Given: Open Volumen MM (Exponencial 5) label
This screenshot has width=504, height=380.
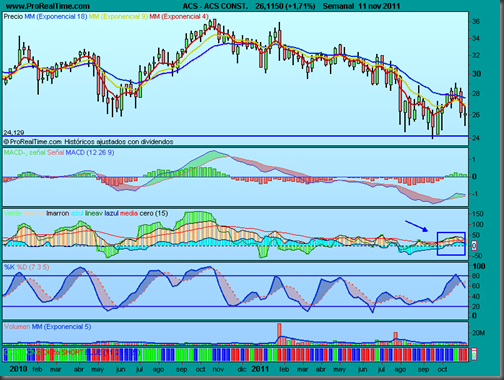Looking at the screenshot, I should pyautogui.click(x=47, y=327).
